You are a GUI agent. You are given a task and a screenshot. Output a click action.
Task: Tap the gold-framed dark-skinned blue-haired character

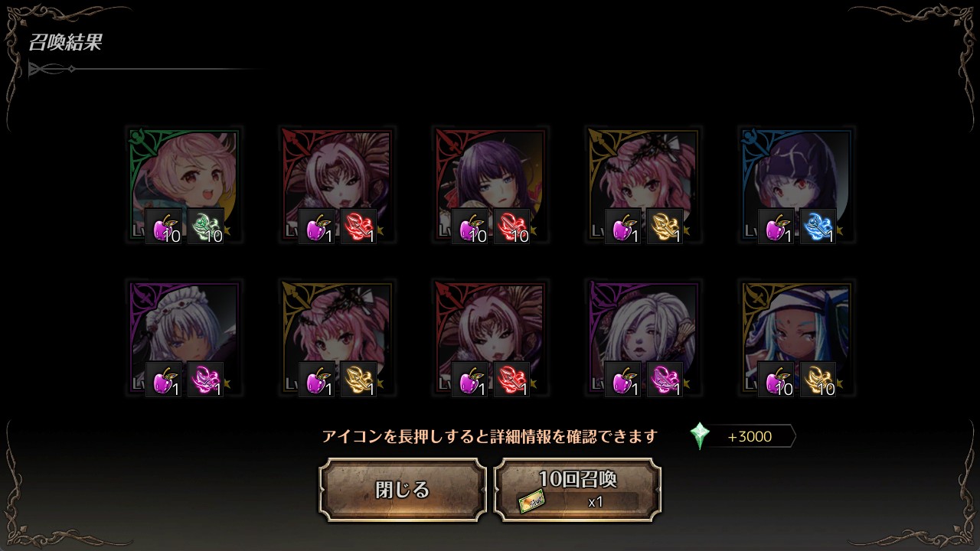796,338
